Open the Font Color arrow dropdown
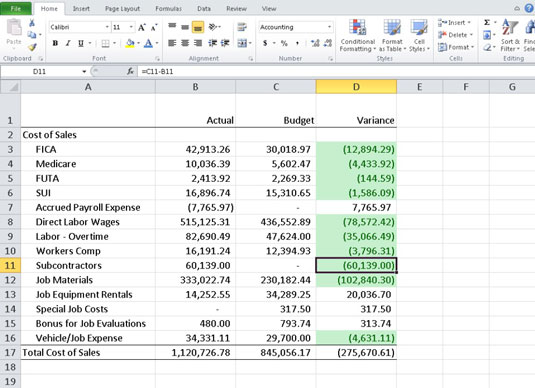The image size is (535, 388). click(157, 43)
